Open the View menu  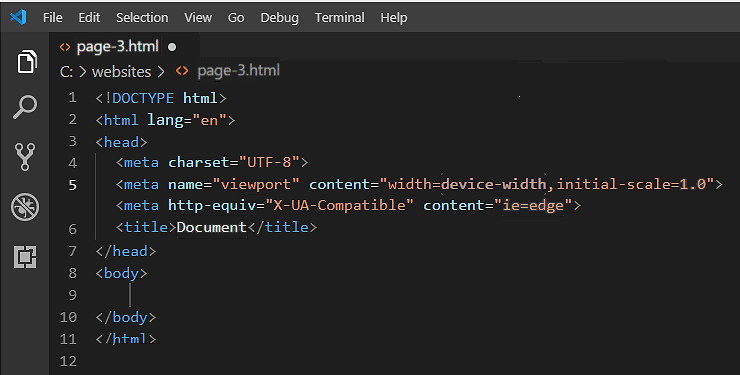[x=198, y=17]
